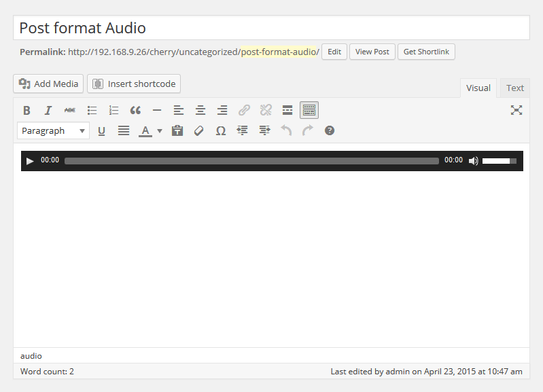The height and width of the screenshot is (392, 543).
Task: Select the Visual editor tab
Action: pyautogui.click(x=478, y=88)
